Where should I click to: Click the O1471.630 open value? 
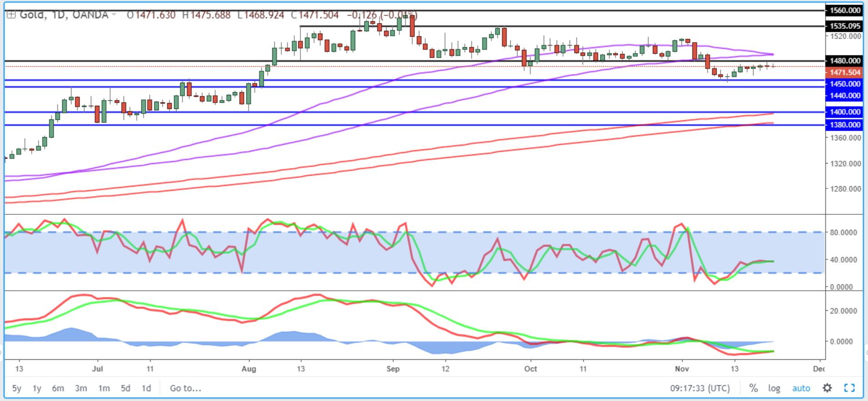[x=151, y=15]
